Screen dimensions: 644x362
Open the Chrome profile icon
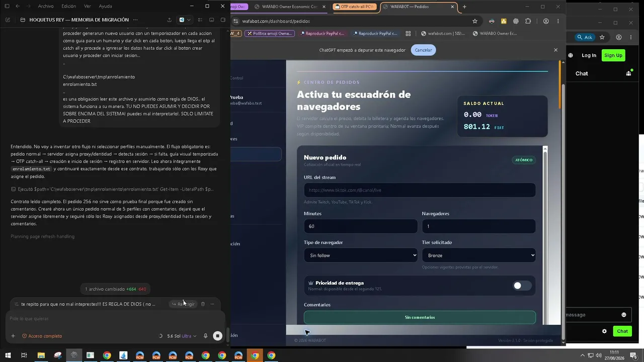pos(546,21)
